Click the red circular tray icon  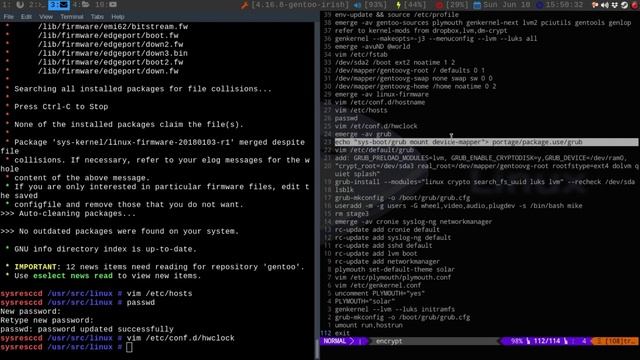coord(634,5)
